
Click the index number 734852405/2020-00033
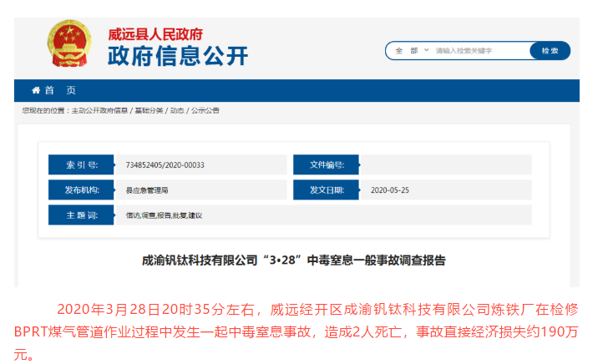tap(165, 165)
